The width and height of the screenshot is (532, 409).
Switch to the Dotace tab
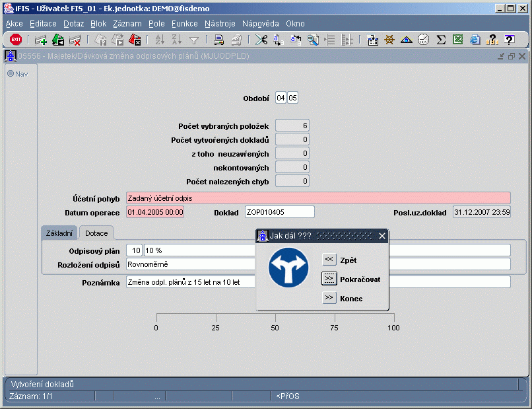[x=96, y=233]
